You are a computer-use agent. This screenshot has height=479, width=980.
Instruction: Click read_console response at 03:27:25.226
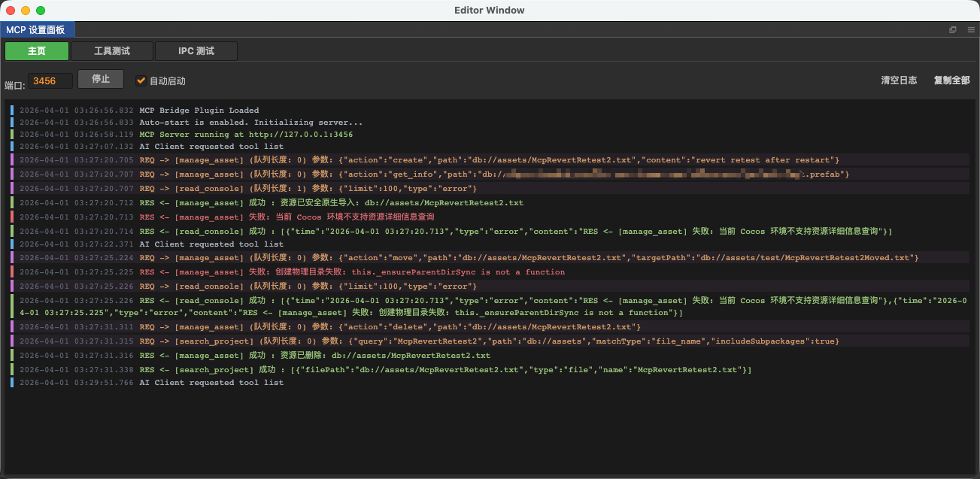[x=490, y=307]
